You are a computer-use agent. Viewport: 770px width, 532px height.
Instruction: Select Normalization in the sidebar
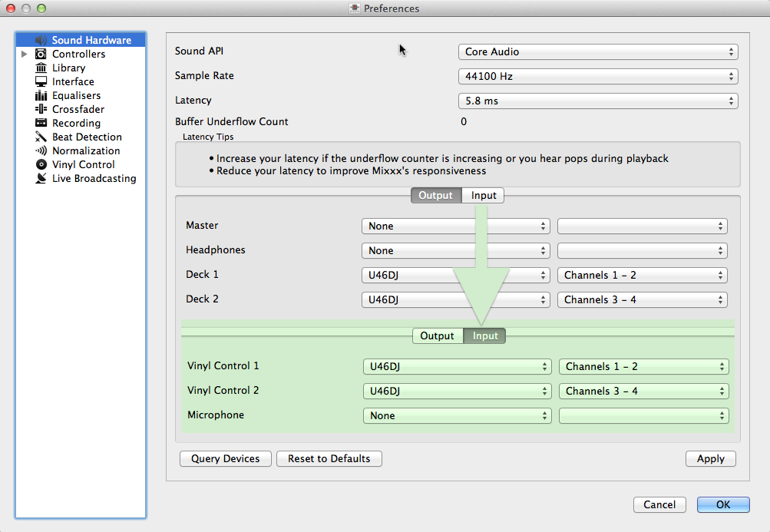coord(86,151)
